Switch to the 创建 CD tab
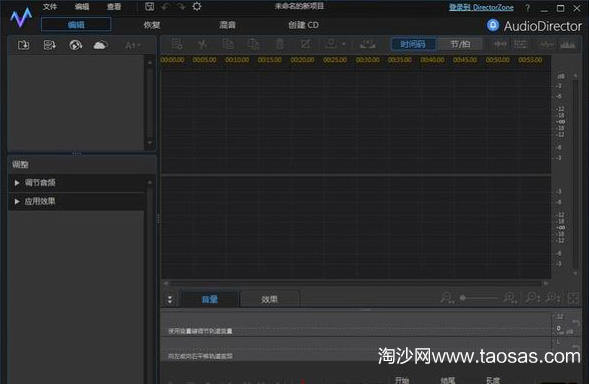This screenshot has height=384, width=589. 303,25
